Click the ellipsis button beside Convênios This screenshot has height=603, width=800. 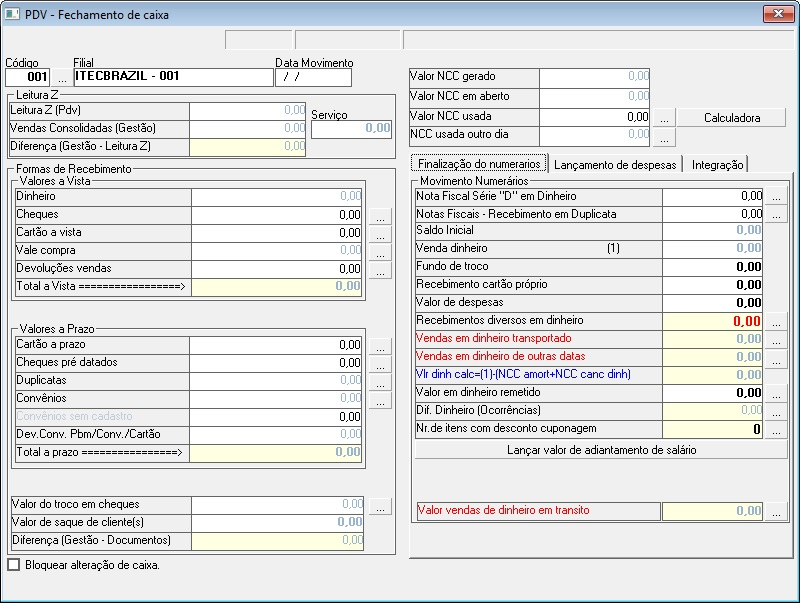coord(380,400)
